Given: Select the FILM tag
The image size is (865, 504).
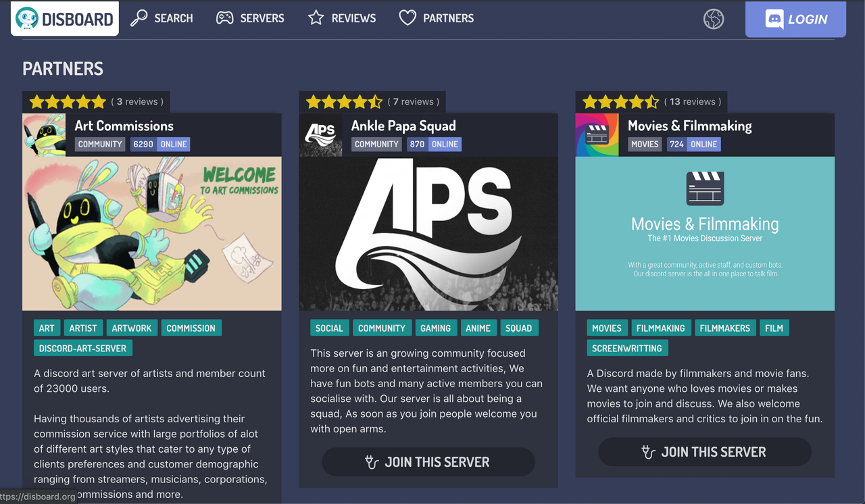Looking at the screenshot, I should coord(774,328).
